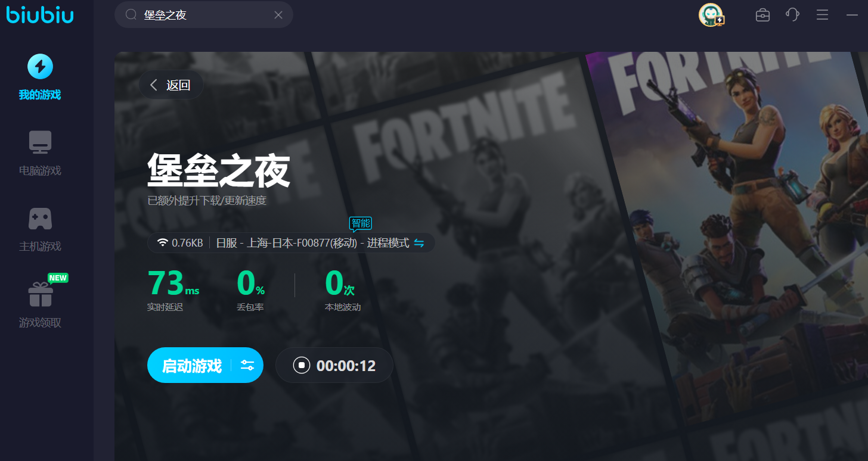Open customer service headset icon
This screenshot has height=461, width=868.
pos(792,15)
